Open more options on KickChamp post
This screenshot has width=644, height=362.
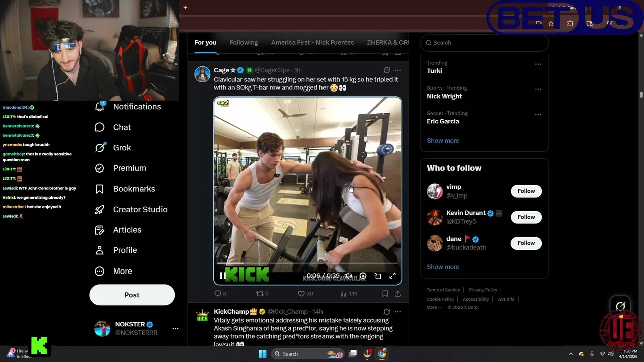[x=398, y=312]
